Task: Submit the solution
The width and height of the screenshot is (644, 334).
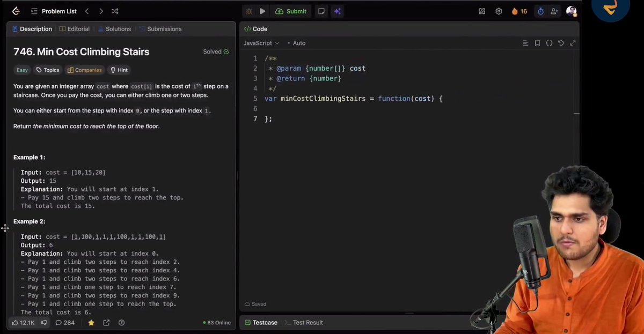Action: [291, 11]
